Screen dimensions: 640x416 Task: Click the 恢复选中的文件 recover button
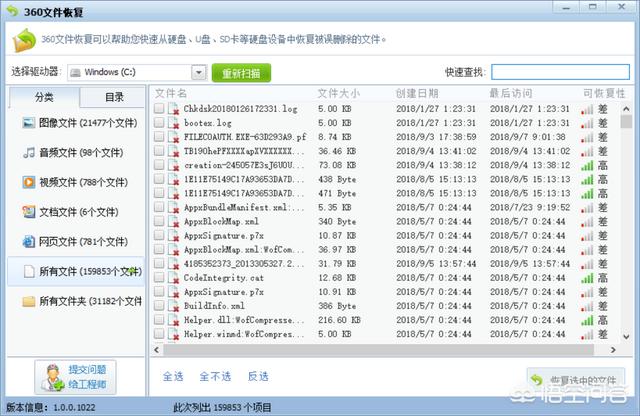(x=576, y=380)
